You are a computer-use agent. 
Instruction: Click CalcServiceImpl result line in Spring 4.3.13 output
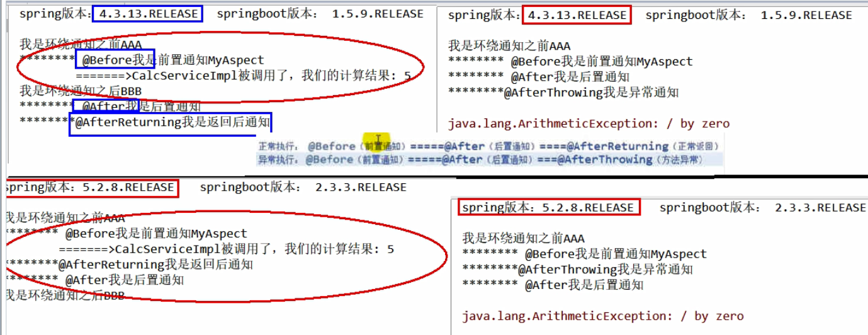(x=244, y=76)
